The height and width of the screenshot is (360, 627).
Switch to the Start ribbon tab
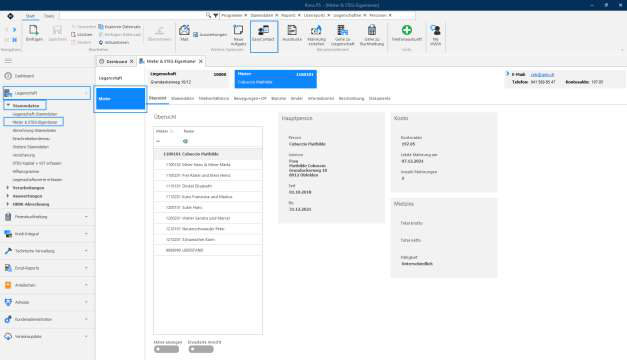pos(30,16)
